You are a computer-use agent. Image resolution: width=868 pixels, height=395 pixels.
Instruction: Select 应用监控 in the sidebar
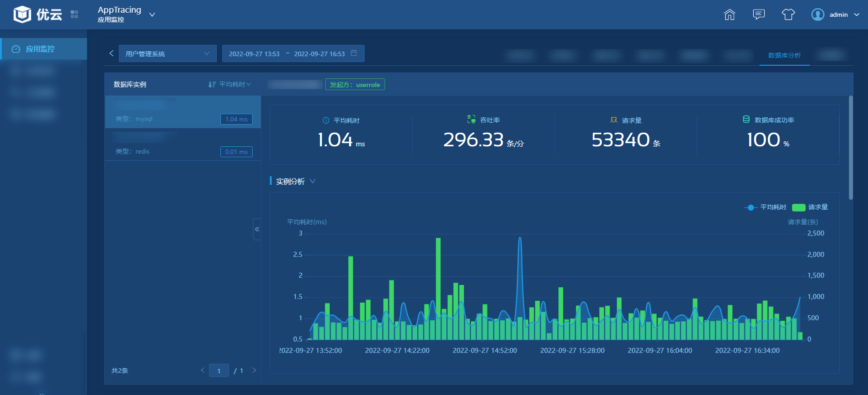(44, 49)
